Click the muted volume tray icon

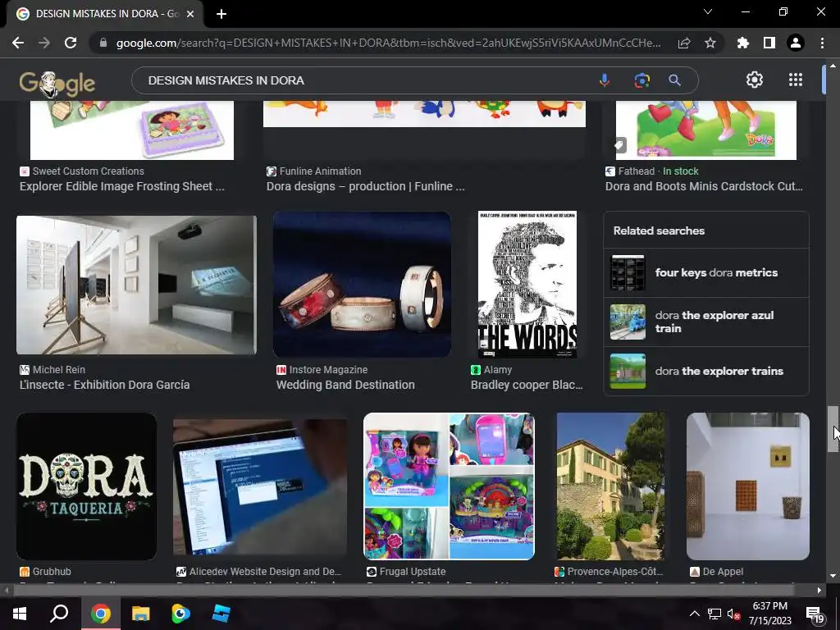click(733, 614)
